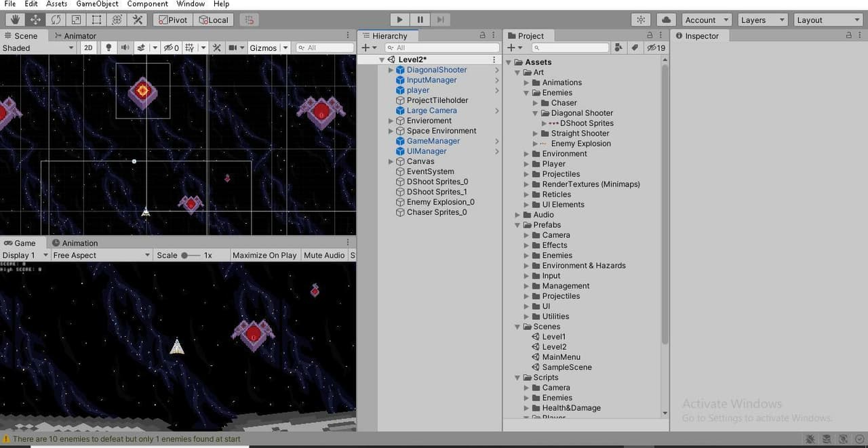The height and width of the screenshot is (448, 868).
Task: Select the Scale tool
Action: (76, 20)
